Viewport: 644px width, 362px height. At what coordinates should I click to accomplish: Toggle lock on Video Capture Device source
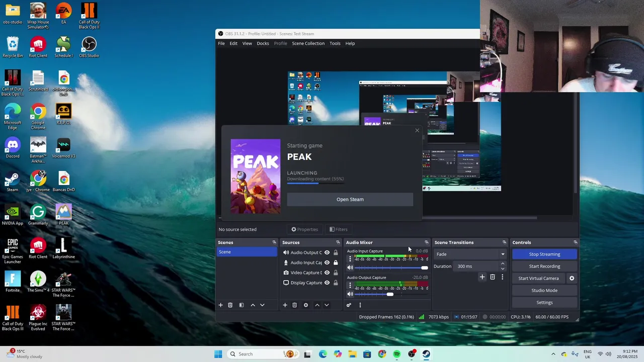coord(336,273)
